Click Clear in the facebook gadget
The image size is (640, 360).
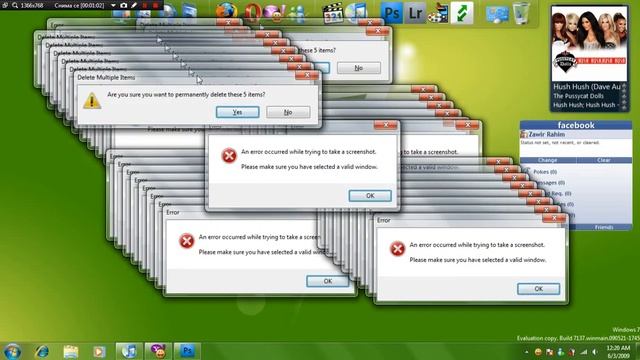[x=604, y=160]
